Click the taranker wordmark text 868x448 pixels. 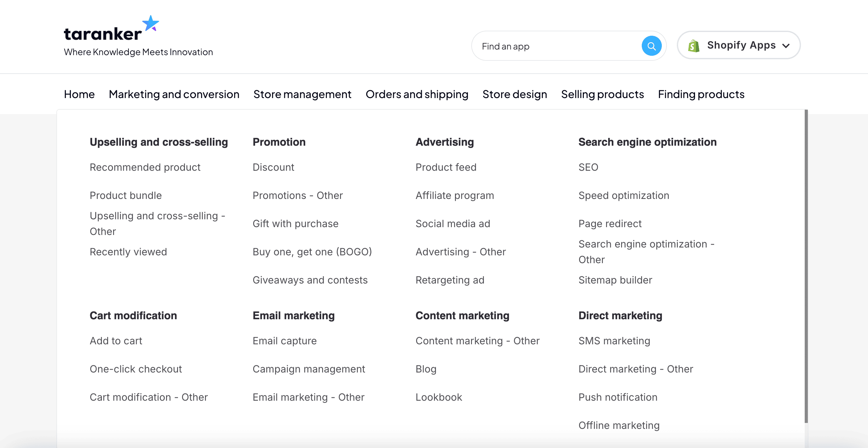pyautogui.click(x=103, y=34)
